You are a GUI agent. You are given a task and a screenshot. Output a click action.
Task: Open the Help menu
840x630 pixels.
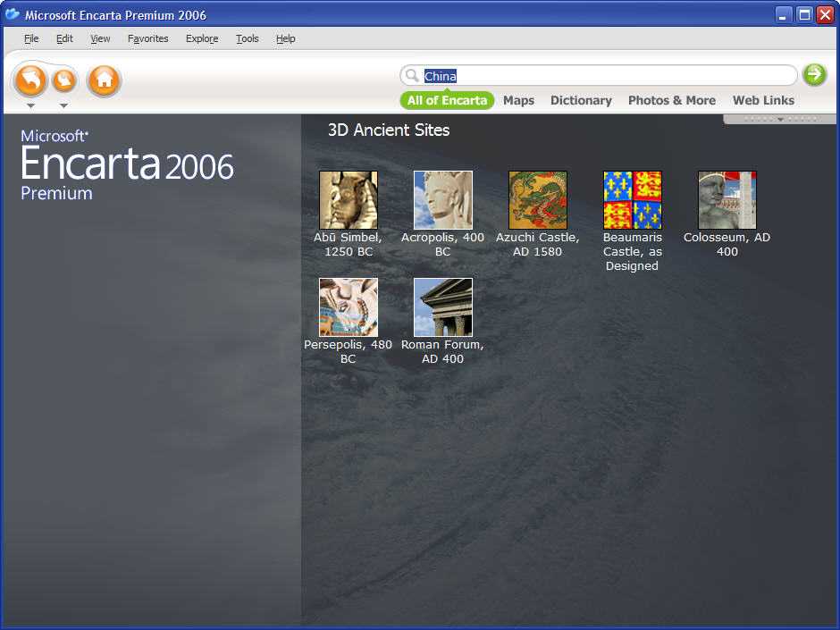286,38
